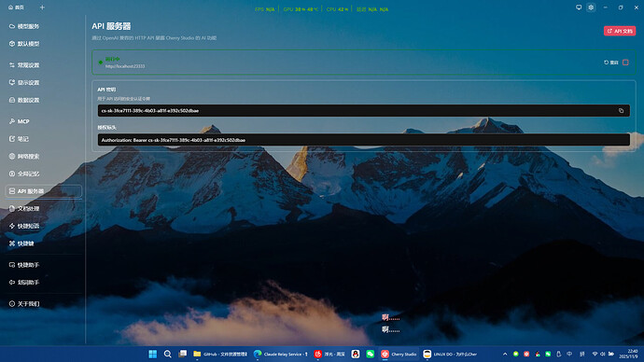Open NetEase music app on taskbar
The width and height of the screenshot is (644, 362).
click(329, 354)
